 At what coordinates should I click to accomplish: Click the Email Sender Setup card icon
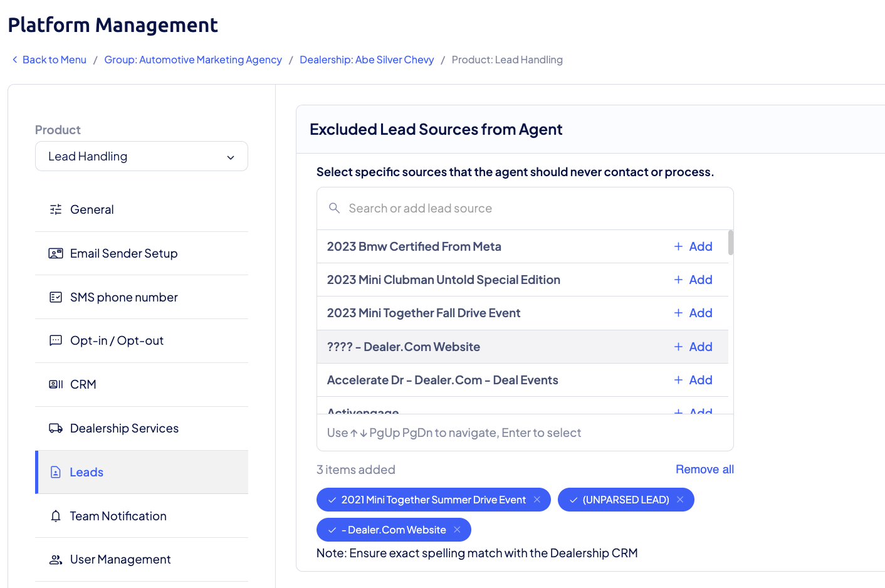56,253
